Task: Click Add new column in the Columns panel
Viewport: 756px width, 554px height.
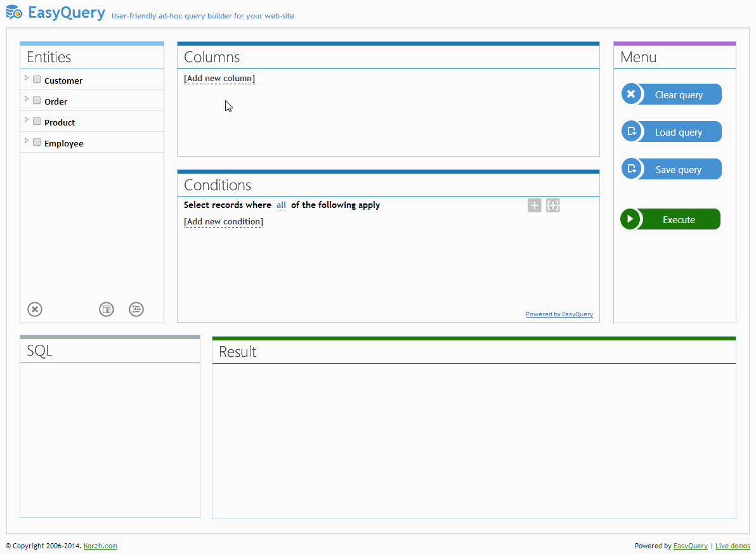Action: point(219,78)
